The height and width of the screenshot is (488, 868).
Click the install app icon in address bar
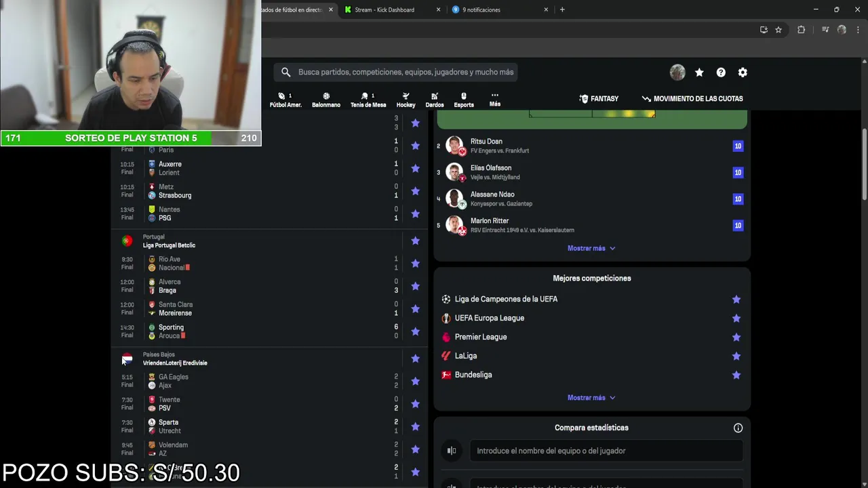[x=764, y=30]
